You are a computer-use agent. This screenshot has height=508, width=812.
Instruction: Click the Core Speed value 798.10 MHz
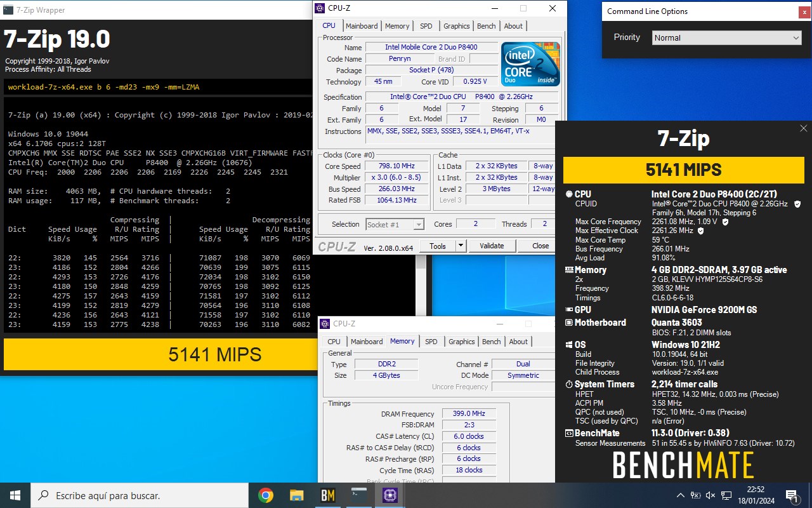[396, 166]
